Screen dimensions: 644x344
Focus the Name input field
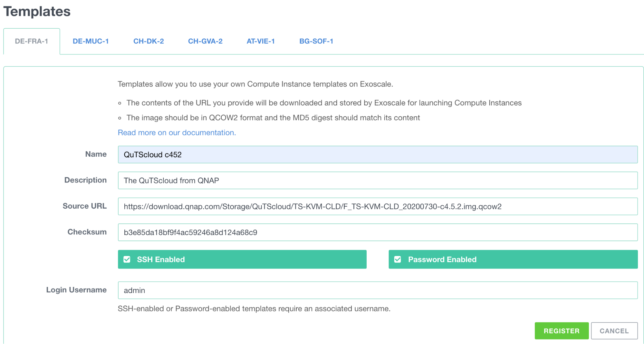(x=377, y=155)
